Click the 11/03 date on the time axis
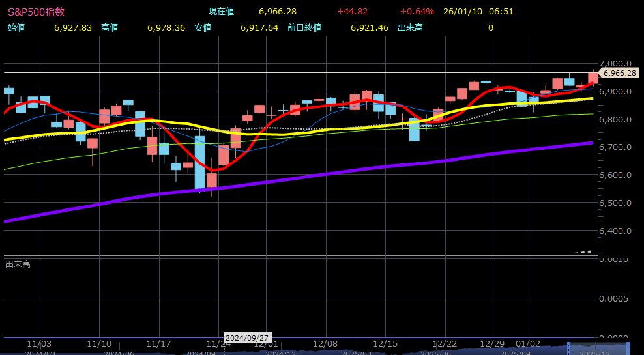 (40, 343)
